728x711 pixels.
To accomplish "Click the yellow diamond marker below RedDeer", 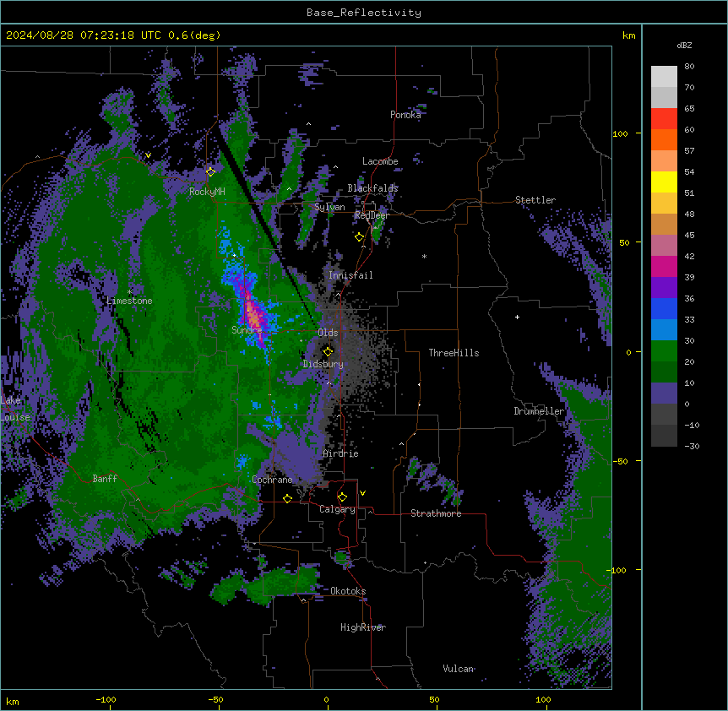I will (x=360, y=237).
